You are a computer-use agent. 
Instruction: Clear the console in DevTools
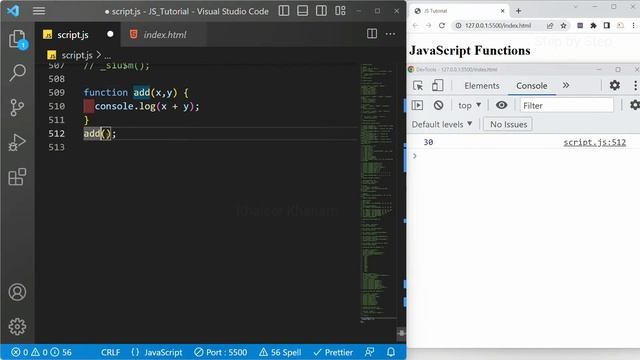438,105
